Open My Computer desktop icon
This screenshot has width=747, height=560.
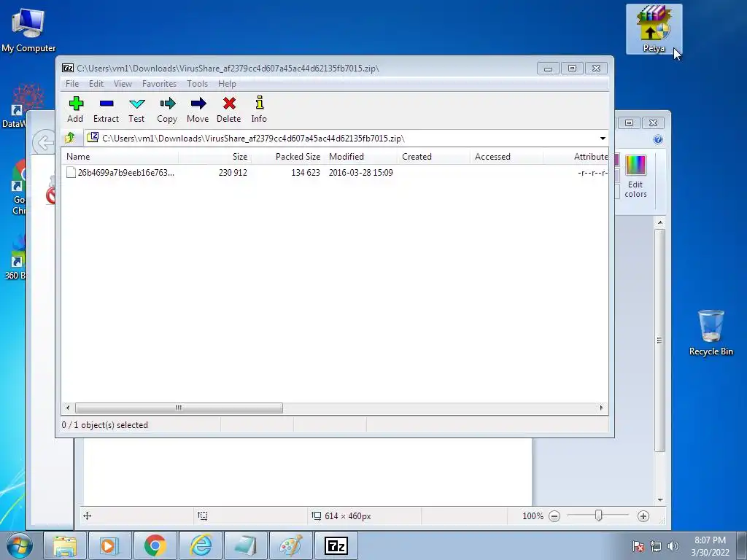coord(28,31)
